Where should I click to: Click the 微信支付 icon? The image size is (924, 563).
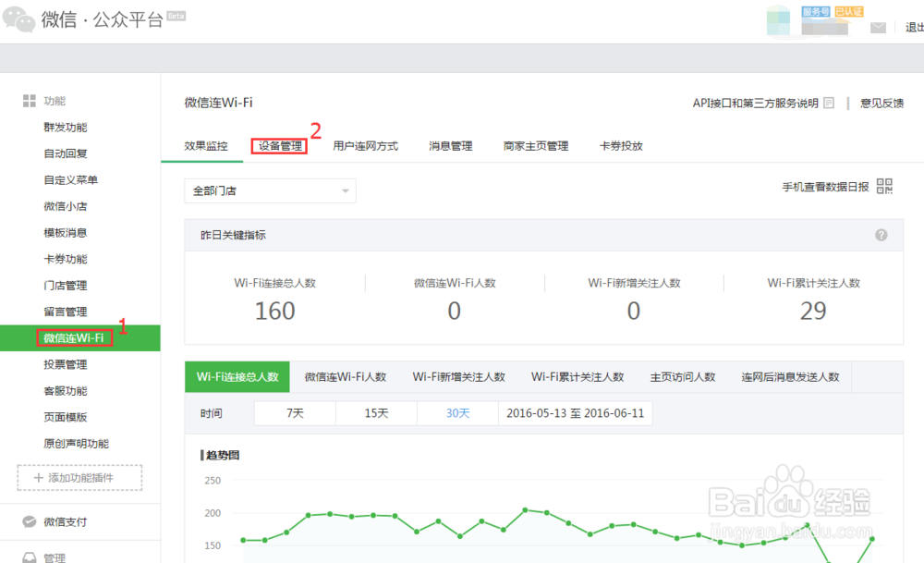(x=29, y=521)
